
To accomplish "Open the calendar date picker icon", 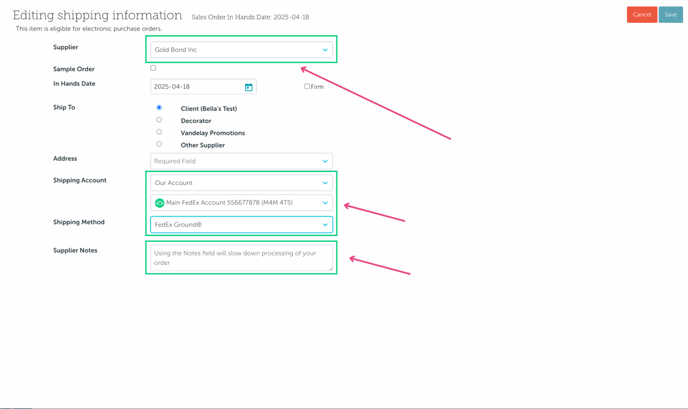I will coord(249,87).
